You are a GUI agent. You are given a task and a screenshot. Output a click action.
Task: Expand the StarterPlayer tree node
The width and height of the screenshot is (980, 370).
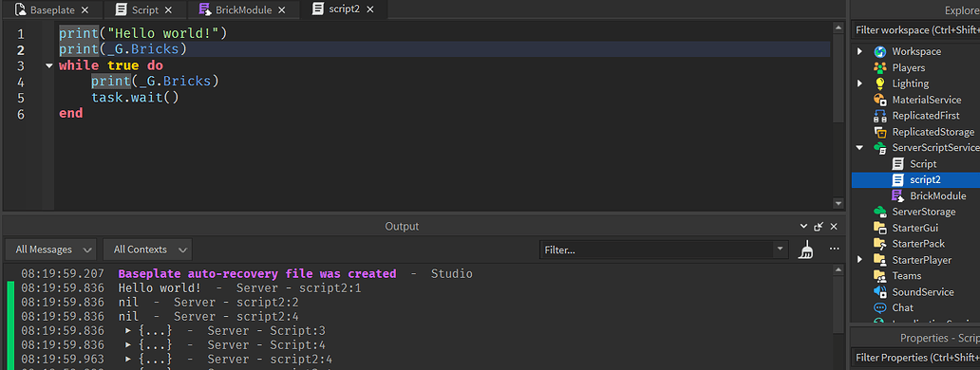(x=860, y=260)
